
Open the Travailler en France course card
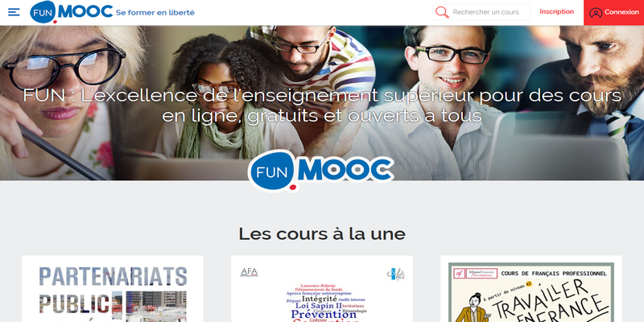point(531,289)
